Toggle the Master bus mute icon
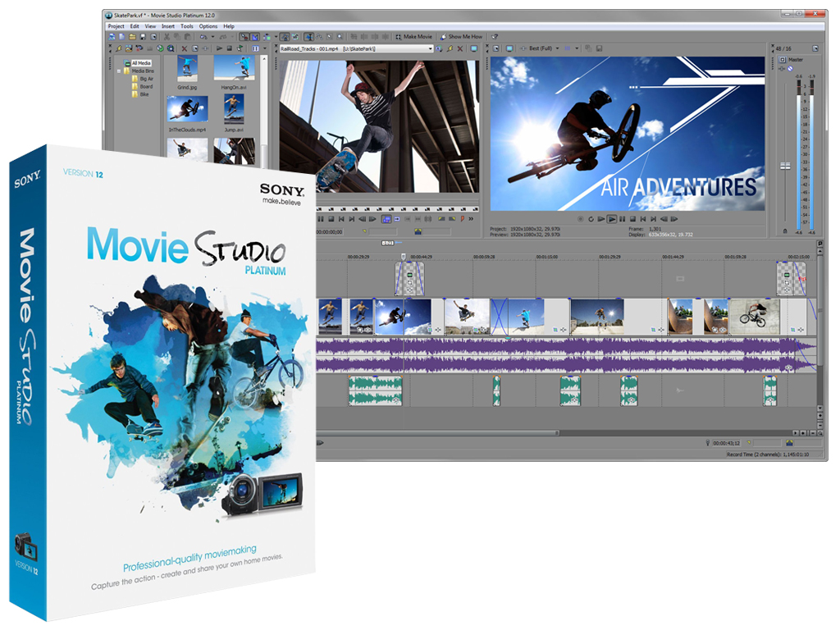840x630 pixels. (790, 69)
